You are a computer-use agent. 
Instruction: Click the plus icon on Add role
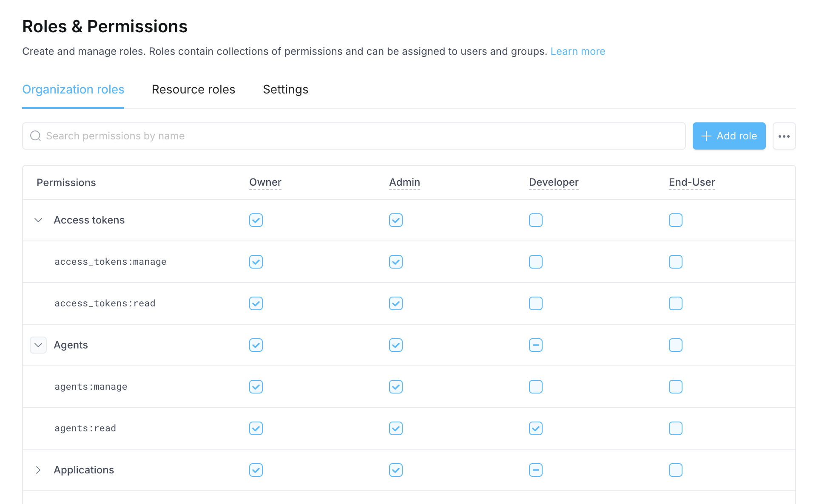[706, 136]
